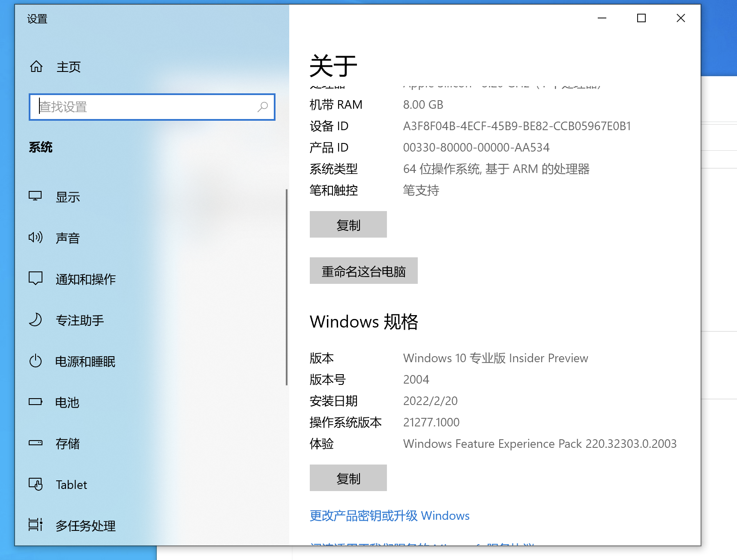Click the power icon for 电源和睡眠

[36, 361]
